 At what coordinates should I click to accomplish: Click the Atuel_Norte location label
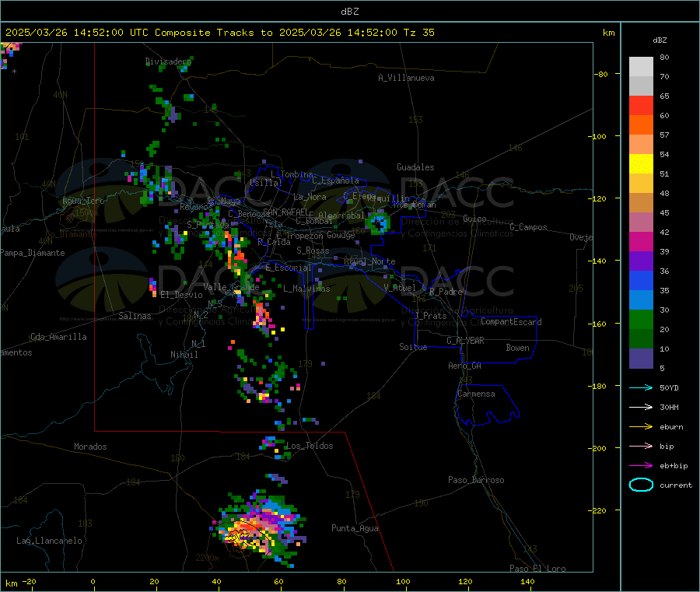tap(369, 261)
